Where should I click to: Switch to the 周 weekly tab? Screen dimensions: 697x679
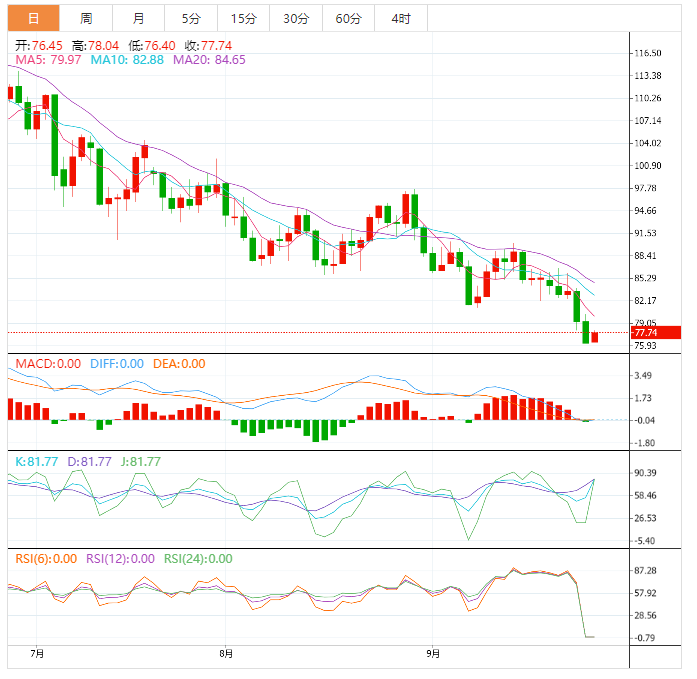[86, 18]
